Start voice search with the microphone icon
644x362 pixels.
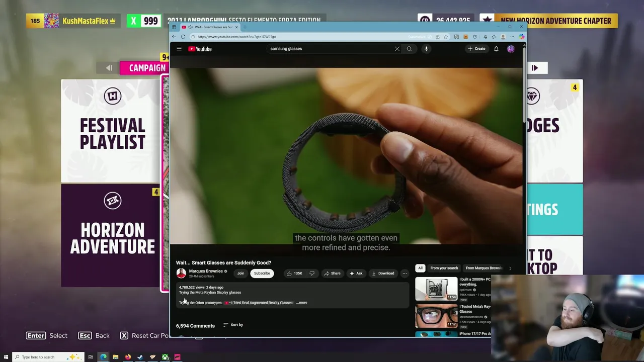click(426, 49)
